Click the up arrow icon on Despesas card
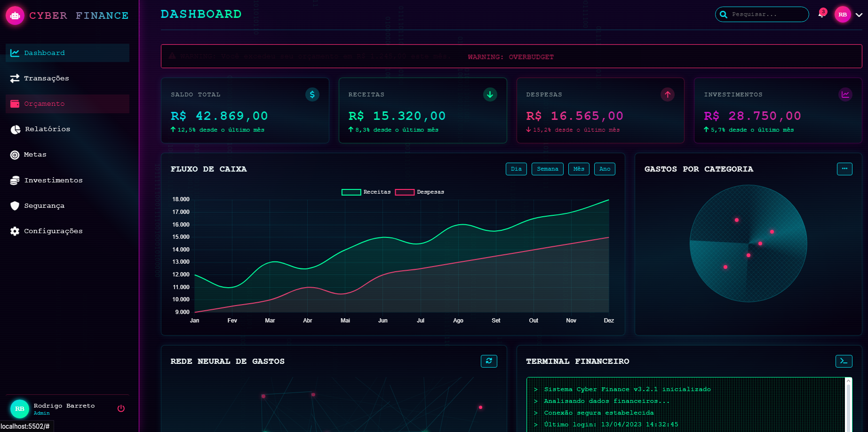The width and height of the screenshot is (868, 432). 667,94
